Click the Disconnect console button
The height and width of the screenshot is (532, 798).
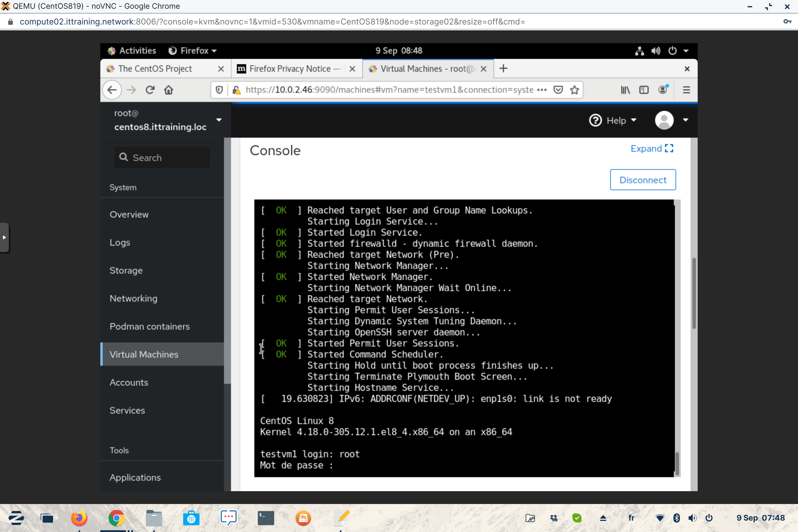pyautogui.click(x=643, y=180)
